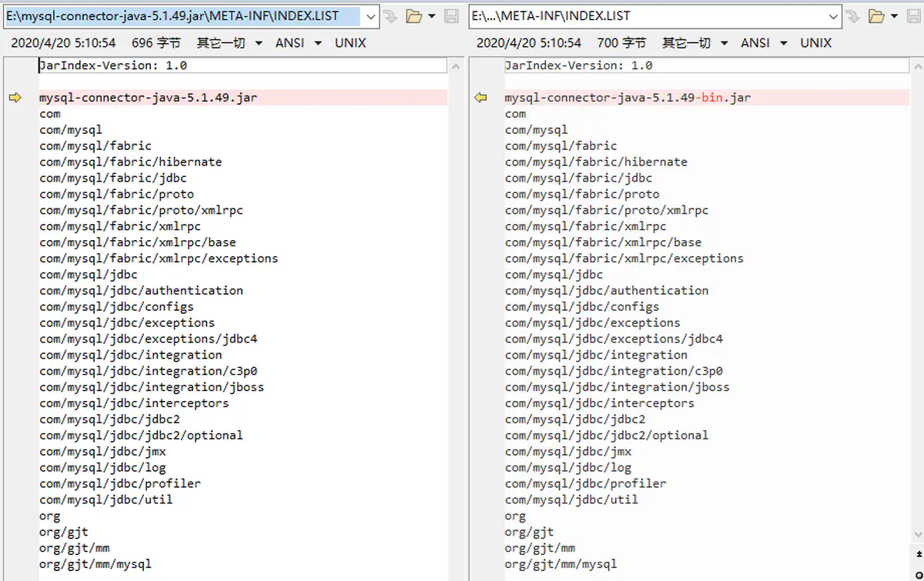
Task: Click left pane timestamp 2020/4/20 5:10:54
Action: tap(63, 43)
